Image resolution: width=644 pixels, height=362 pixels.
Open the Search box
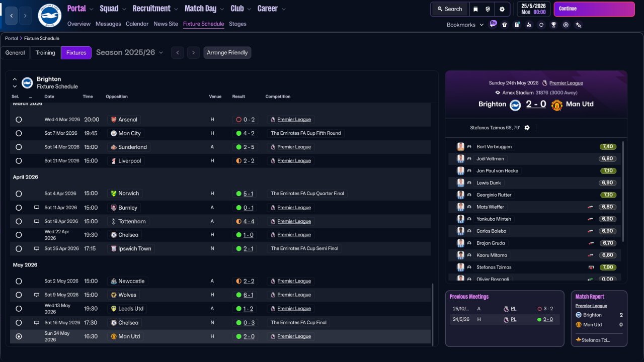(x=449, y=9)
